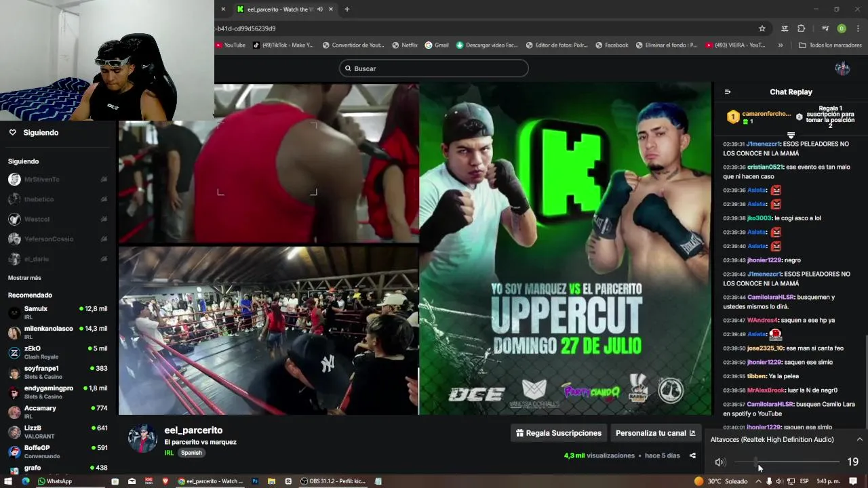Open the browser extensions puzzle icon
Viewport: 868px width, 488px height.
pos(802,28)
